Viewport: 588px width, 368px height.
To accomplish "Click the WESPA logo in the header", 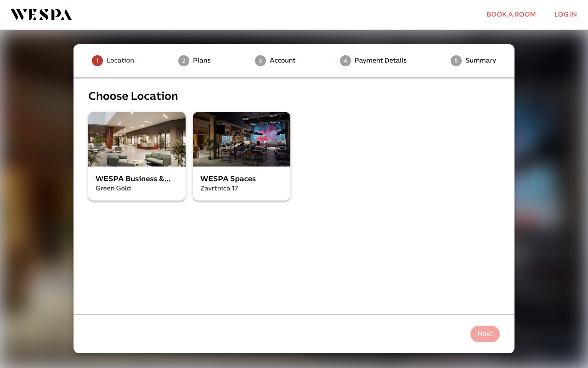I will point(41,14).
